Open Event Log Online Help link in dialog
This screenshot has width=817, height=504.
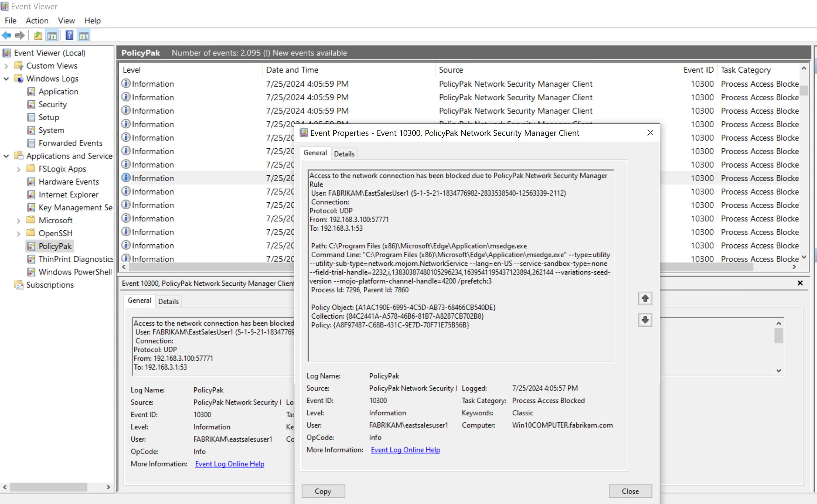click(x=405, y=450)
